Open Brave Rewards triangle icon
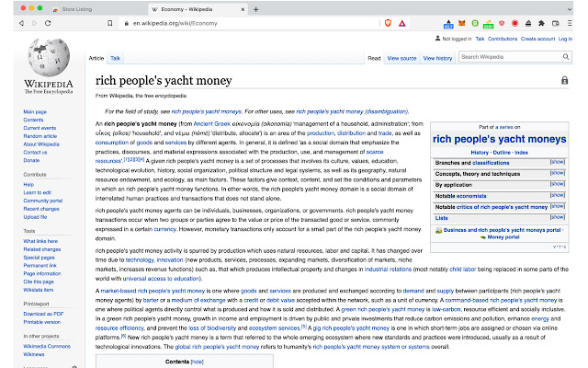588x368 pixels. click(x=403, y=21)
